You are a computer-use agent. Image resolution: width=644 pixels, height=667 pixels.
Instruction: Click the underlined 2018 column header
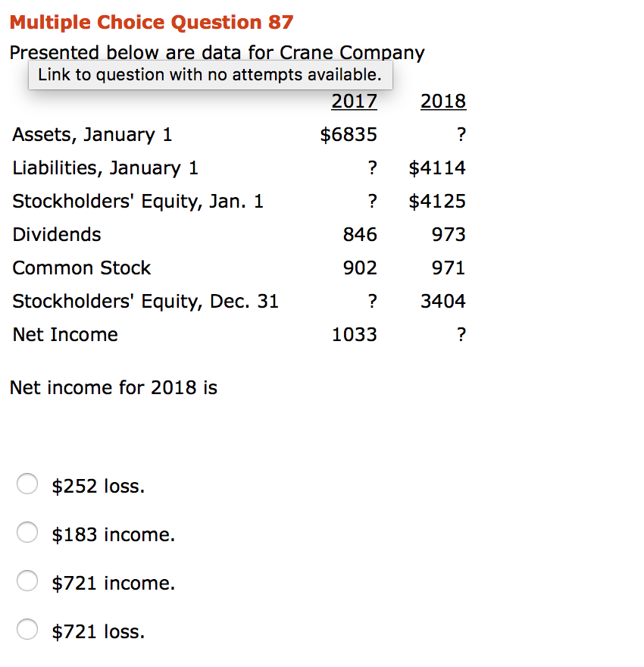point(443,101)
